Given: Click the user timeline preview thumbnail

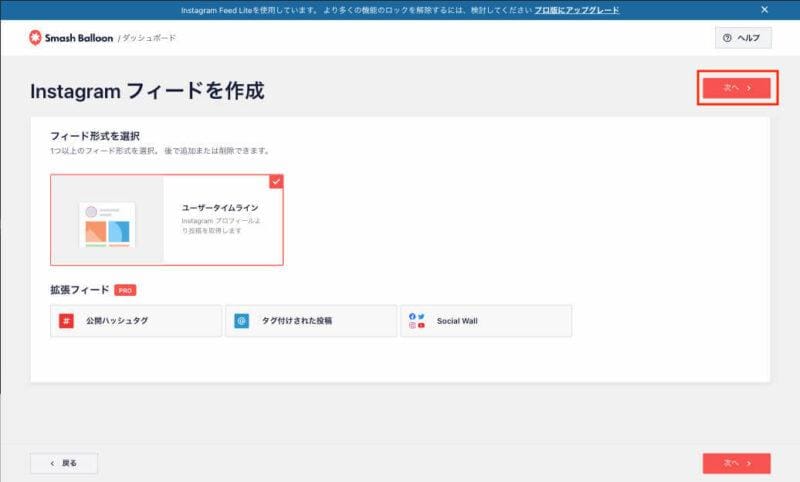Looking at the screenshot, I should click(x=107, y=224).
